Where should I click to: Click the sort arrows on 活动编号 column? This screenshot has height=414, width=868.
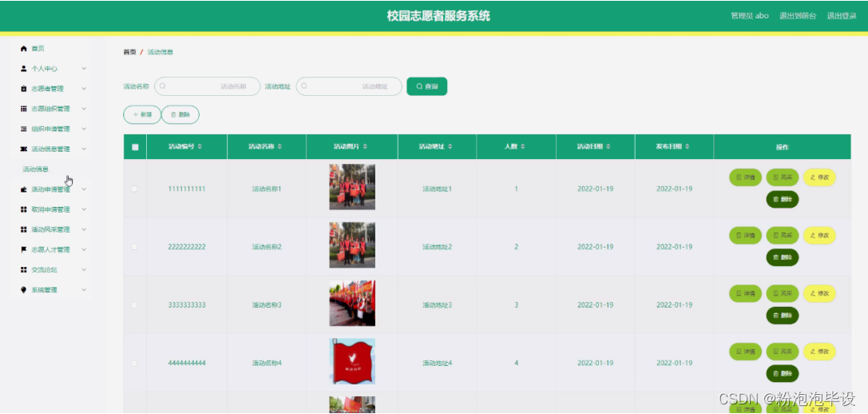pos(200,147)
